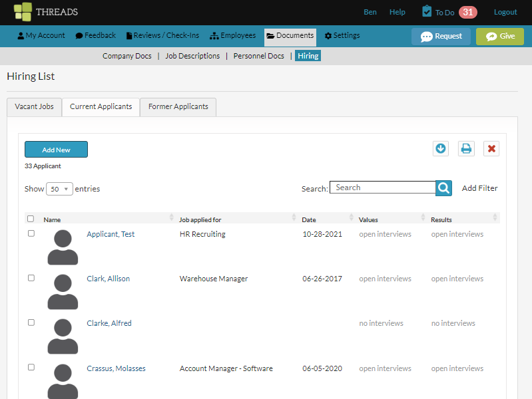Toggle the select-all header checkbox
The image size is (532, 399).
coord(31,219)
